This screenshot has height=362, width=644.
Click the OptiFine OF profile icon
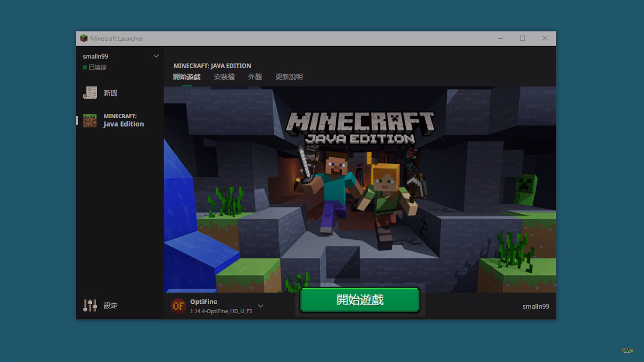click(x=178, y=306)
